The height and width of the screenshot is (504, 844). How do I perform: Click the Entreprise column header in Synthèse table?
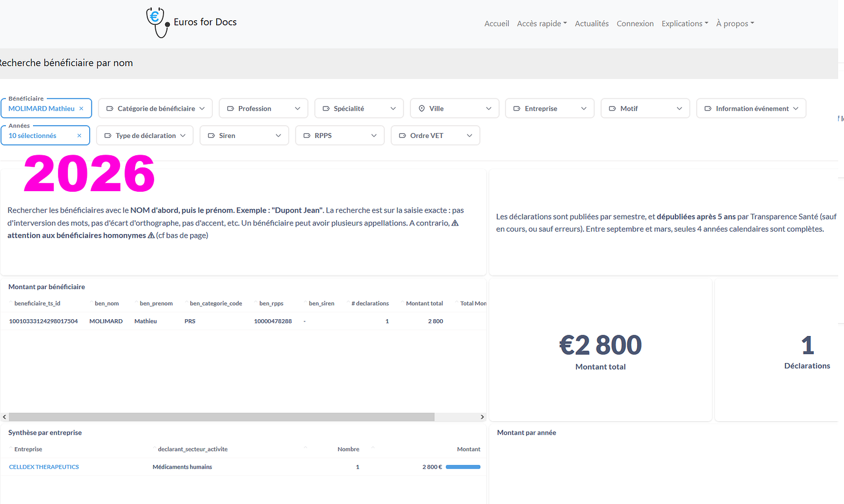[x=28, y=450]
